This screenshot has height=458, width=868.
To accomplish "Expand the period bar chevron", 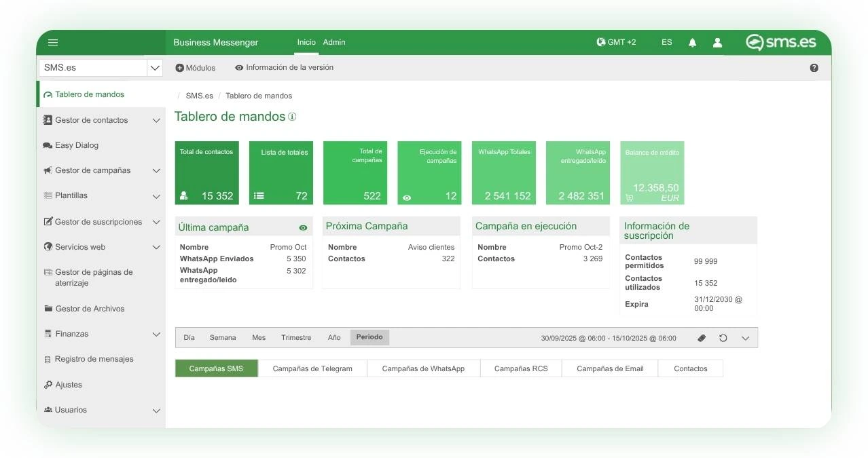I will (745, 338).
